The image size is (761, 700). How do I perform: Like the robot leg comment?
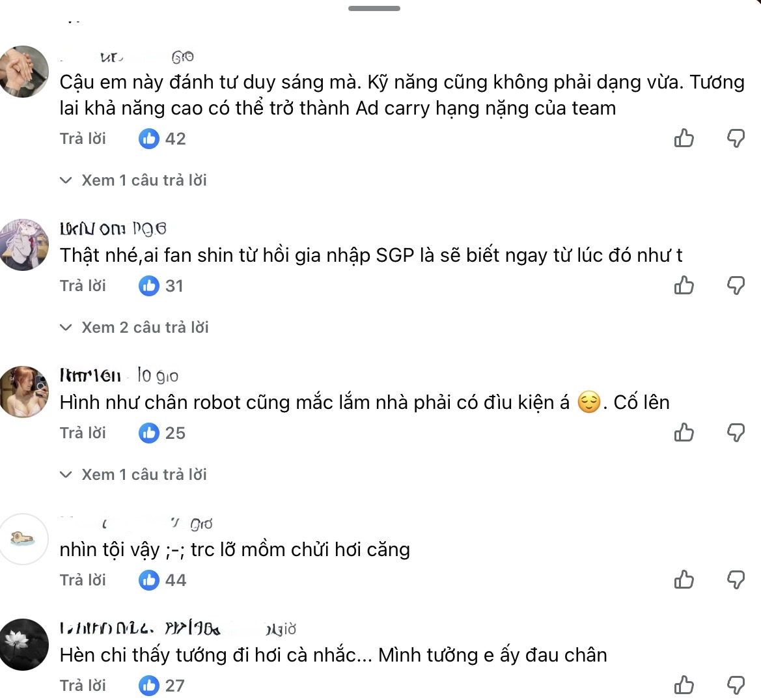[x=684, y=432]
